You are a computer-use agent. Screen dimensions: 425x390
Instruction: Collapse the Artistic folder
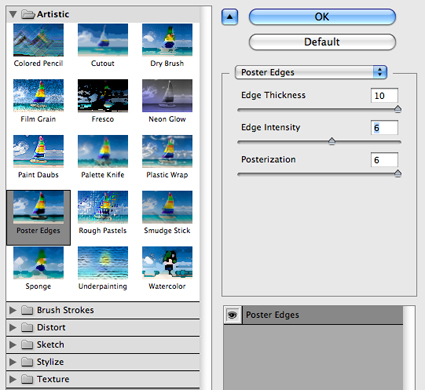[13, 14]
